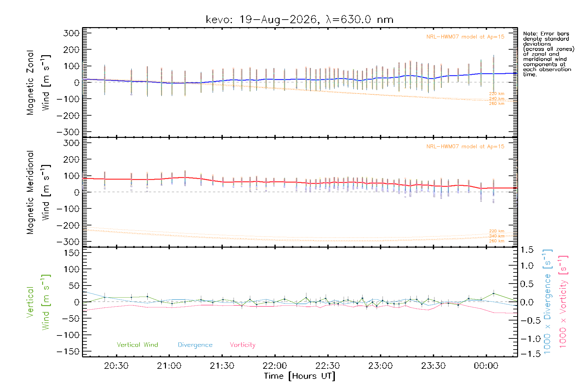588x392 pixels.
Task: Click the NRL-HWM07 model label in zonal panel
Action: click(465, 37)
